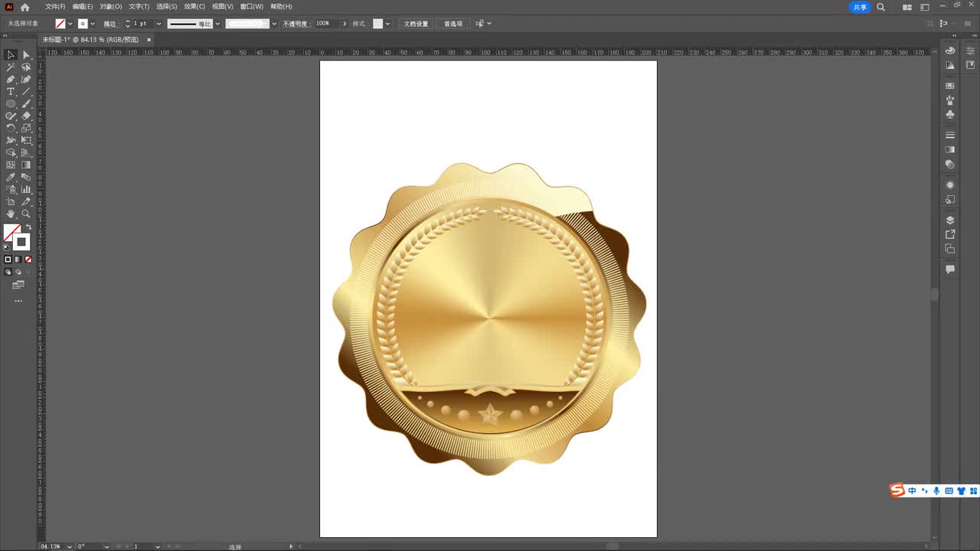Select the Shape Builder tool
Viewport: 980px width, 551px height.
pyautogui.click(x=11, y=153)
